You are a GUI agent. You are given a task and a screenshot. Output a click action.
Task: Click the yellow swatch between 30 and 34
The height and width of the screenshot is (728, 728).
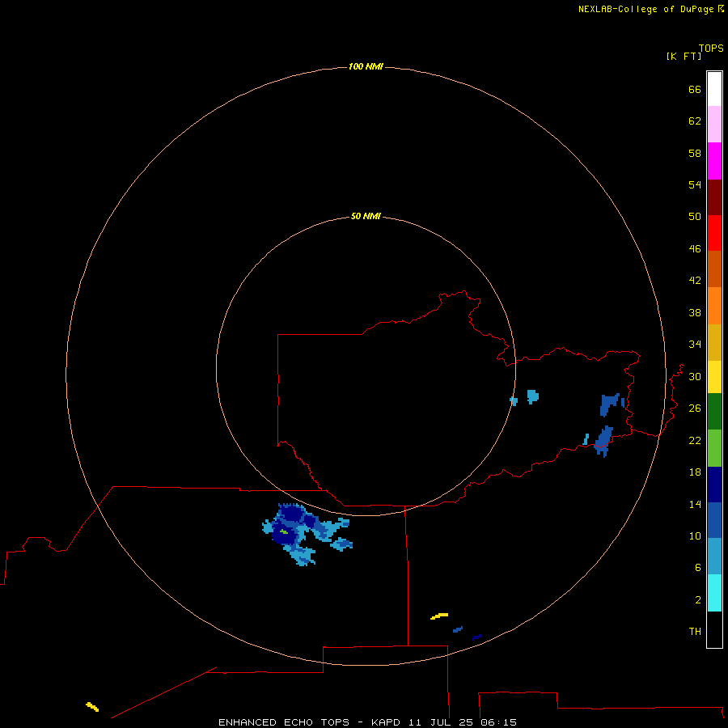point(714,377)
